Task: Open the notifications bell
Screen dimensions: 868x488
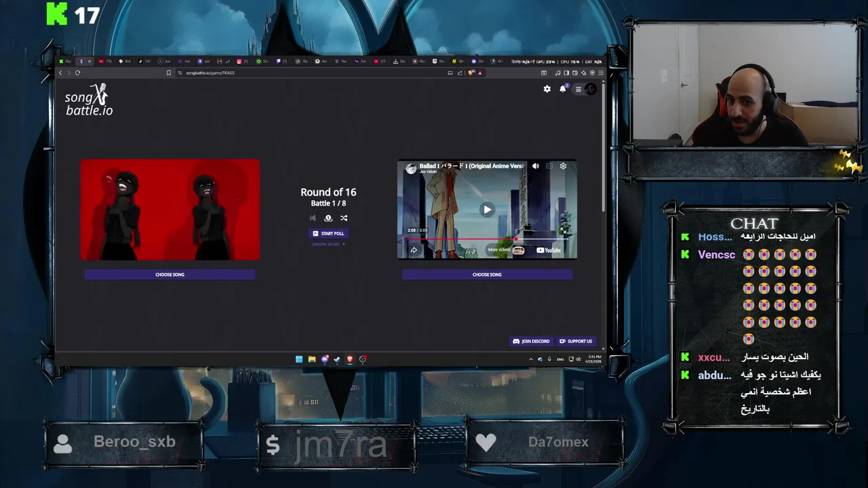Action: (x=563, y=89)
